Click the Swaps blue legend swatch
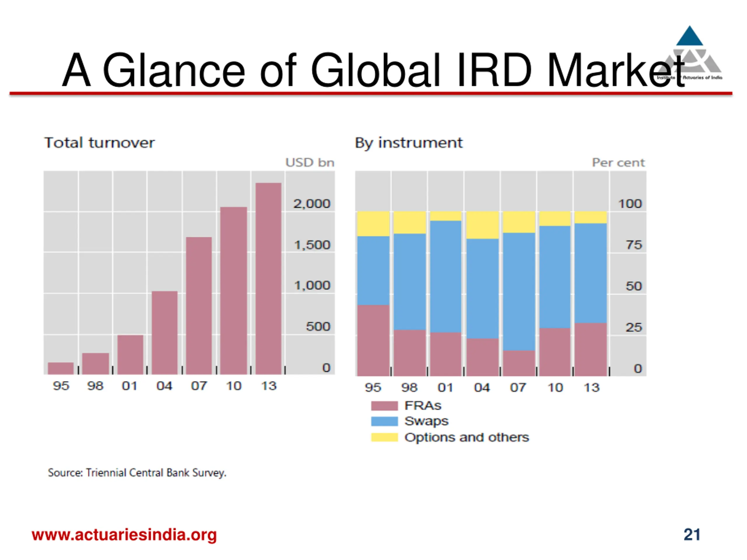The image size is (747, 560). pyautogui.click(x=384, y=421)
